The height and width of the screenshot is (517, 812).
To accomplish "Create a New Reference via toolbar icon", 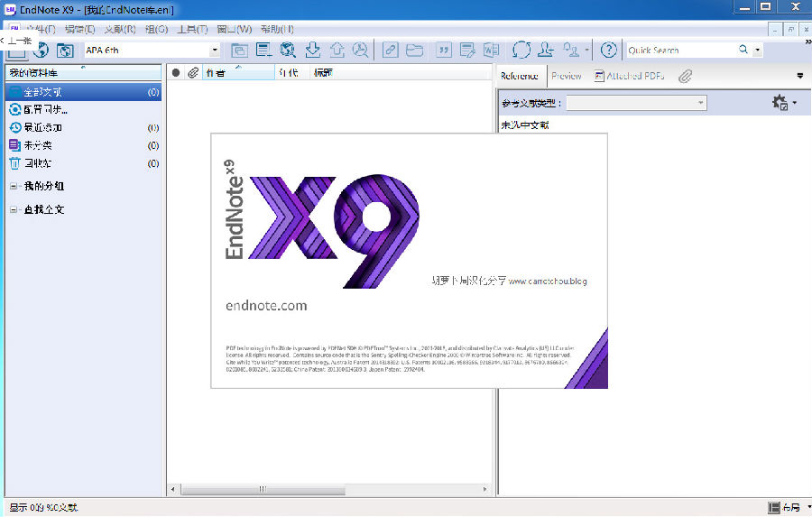I will pos(263,51).
